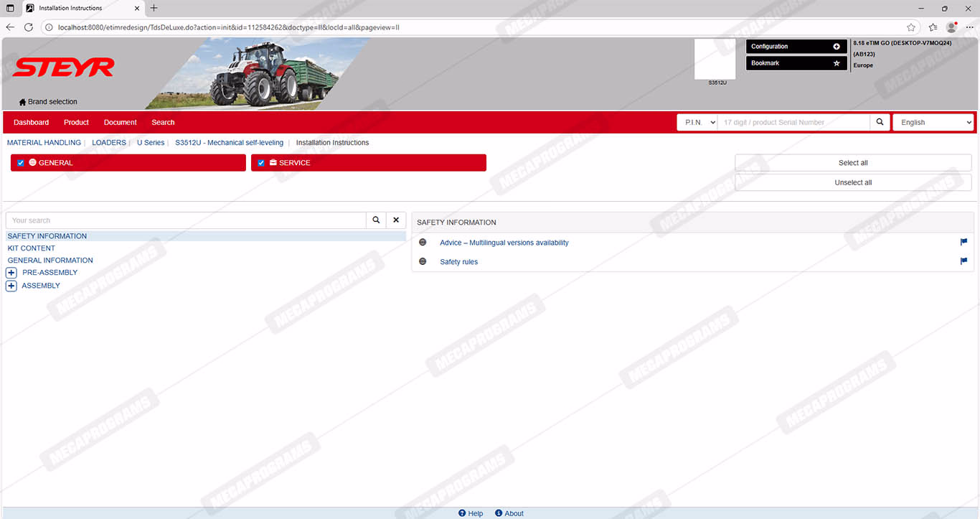
Task: Open the Safety rules document link
Action: coord(458,262)
